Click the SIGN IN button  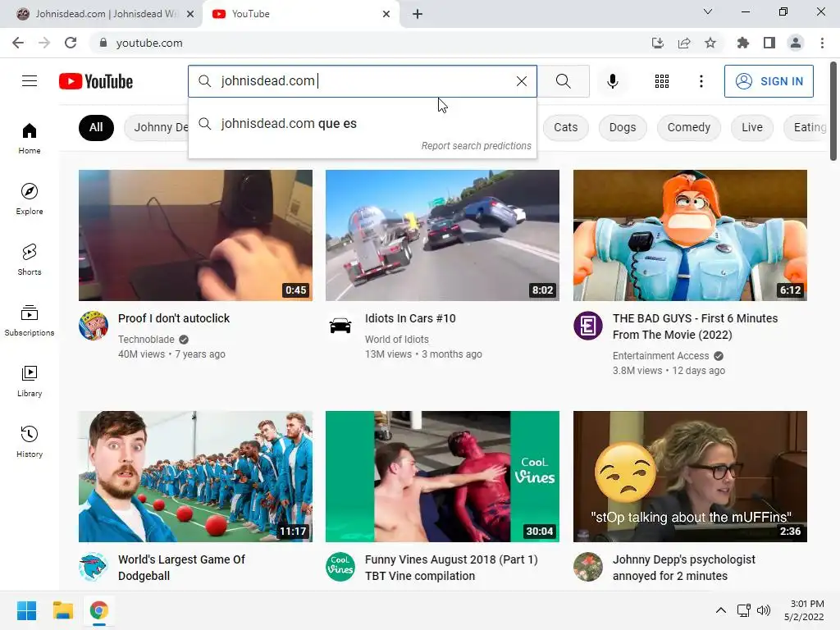point(769,81)
